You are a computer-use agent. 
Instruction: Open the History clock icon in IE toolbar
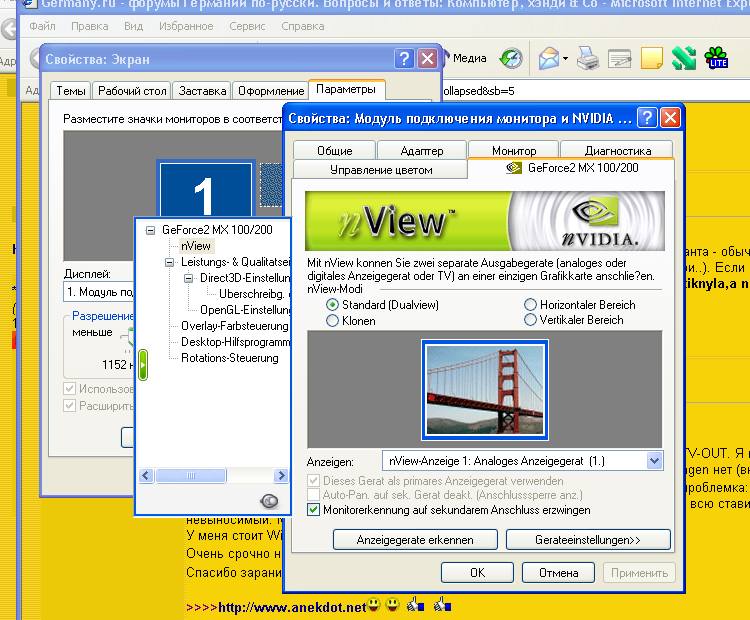click(x=510, y=58)
